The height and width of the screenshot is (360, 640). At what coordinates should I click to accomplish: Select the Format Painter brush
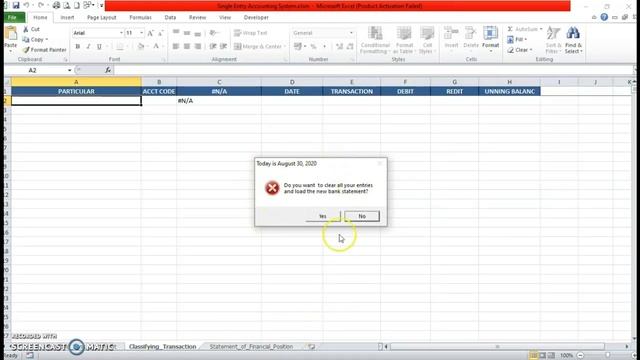tap(27, 50)
